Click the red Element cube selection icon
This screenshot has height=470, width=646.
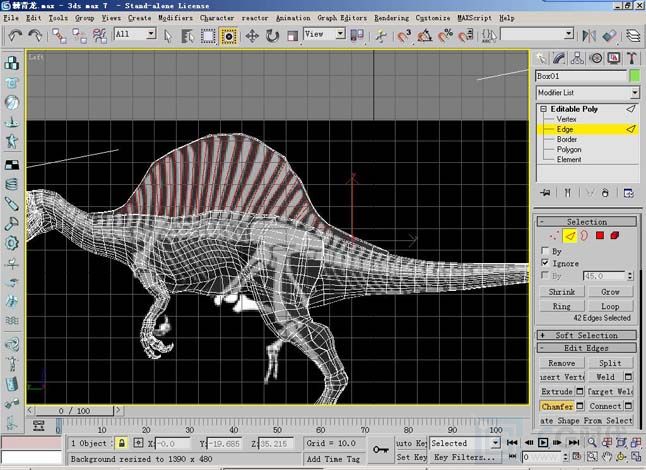(x=615, y=236)
